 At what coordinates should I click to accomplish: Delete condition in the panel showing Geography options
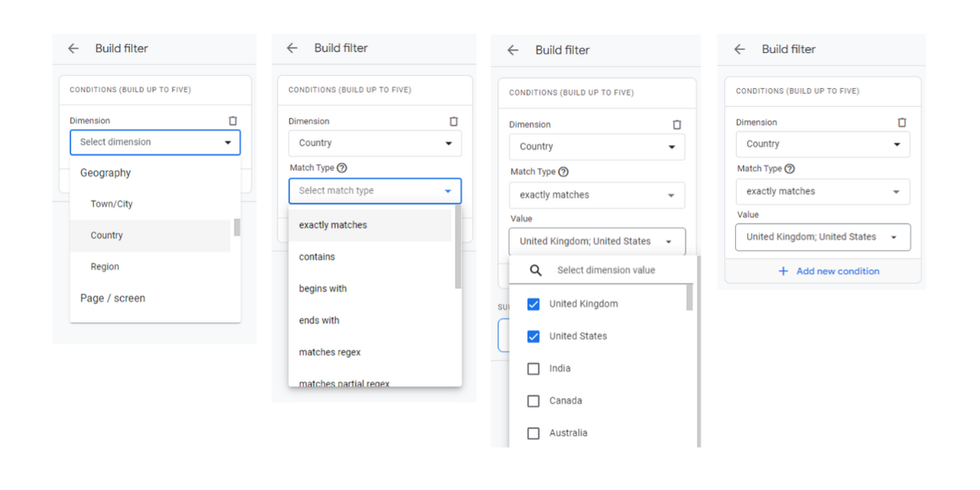coord(233,121)
